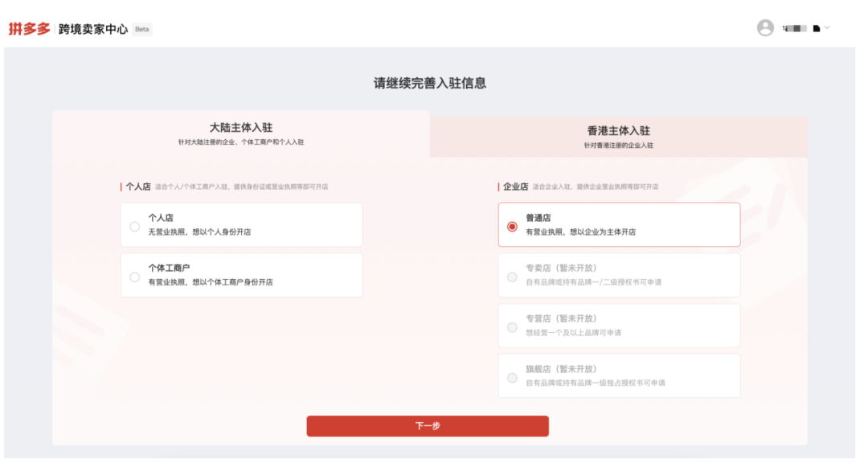The height and width of the screenshot is (472, 868).
Task: Click the disabled 专营店 radio option
Action: click(x=512, y=327)
